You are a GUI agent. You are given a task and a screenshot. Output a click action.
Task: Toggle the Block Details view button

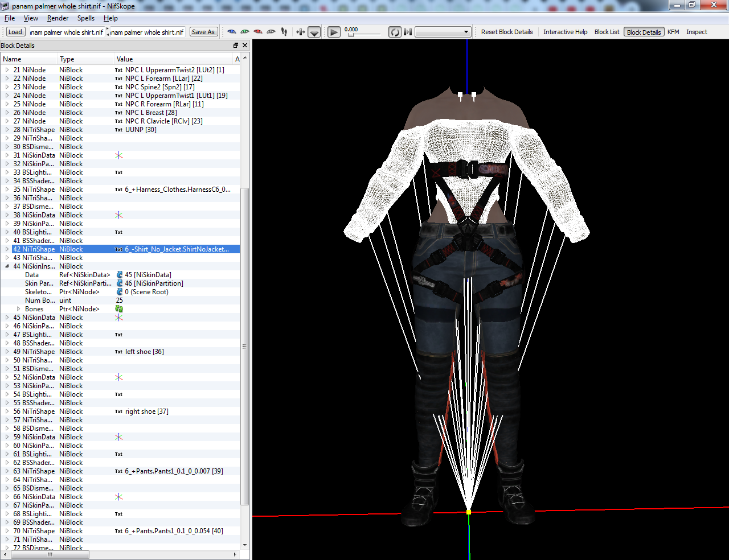click(x=644, y=32)
